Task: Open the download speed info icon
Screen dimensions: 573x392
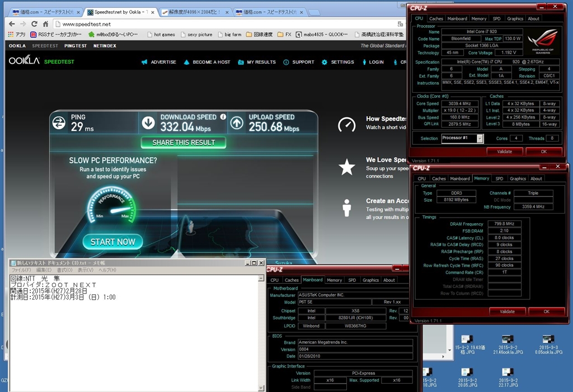Action: click(x=223, y=117)
